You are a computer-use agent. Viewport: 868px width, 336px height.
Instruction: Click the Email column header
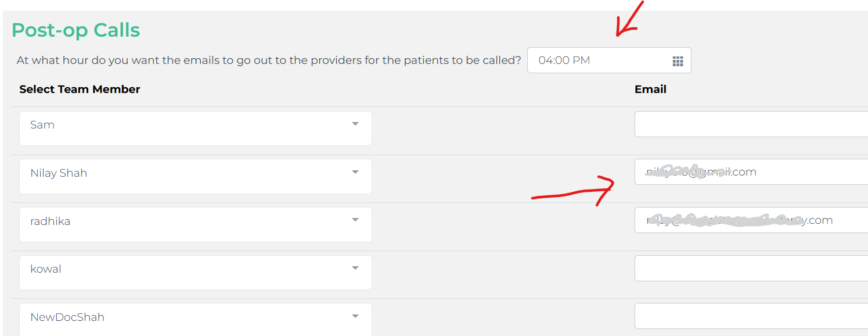650,89
